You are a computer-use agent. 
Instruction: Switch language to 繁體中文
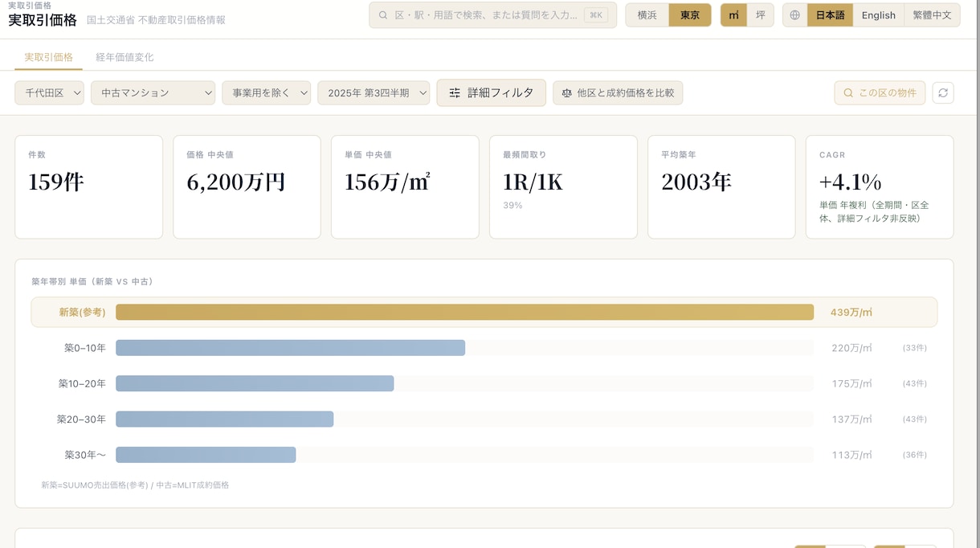click(x=932, y=15)
